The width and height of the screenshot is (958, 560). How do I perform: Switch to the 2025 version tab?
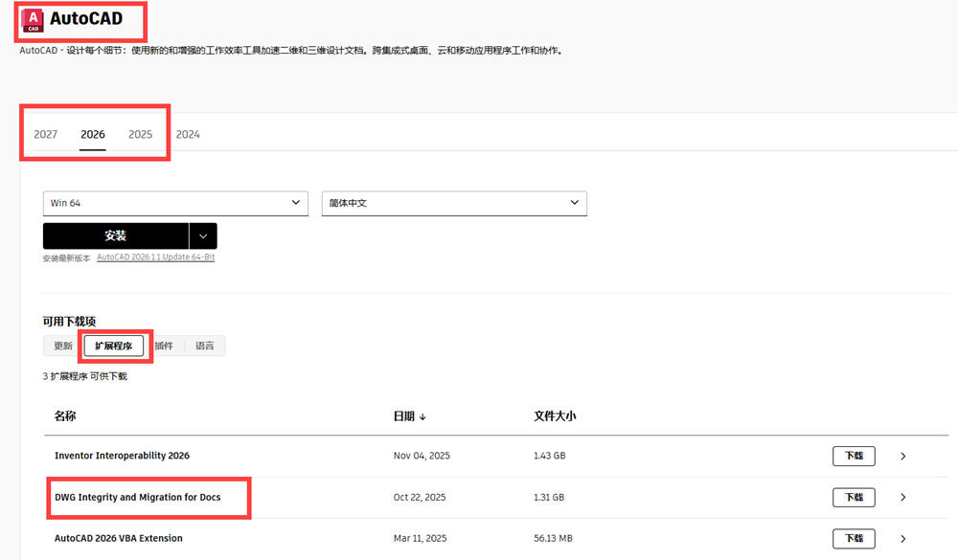(x=140, y=134)
